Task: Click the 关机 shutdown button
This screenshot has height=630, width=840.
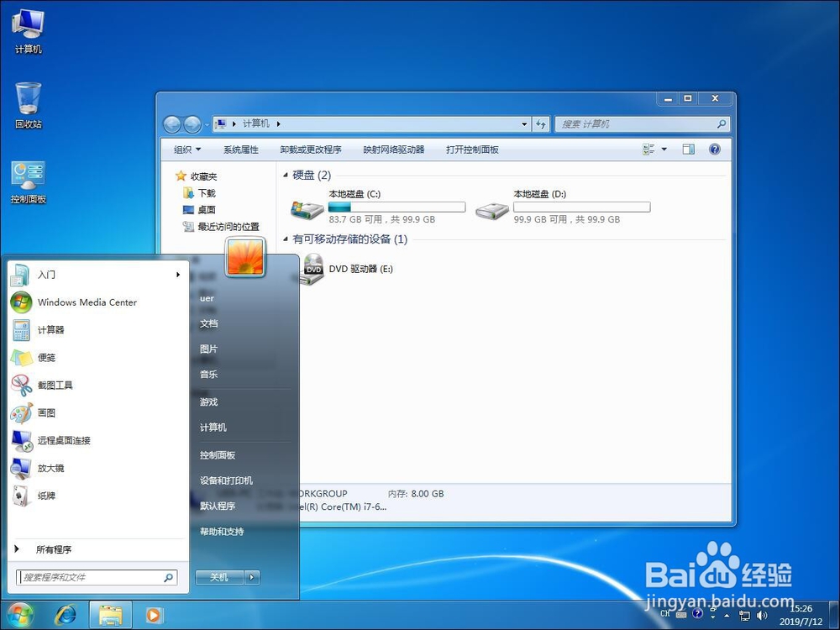Action: [x=219, y=578]
